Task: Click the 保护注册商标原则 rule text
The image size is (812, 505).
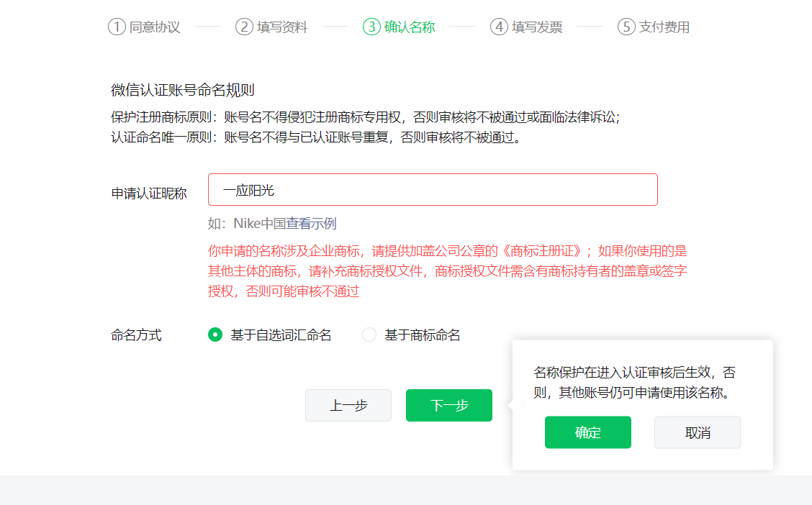Action: click(x=366, y=117)
